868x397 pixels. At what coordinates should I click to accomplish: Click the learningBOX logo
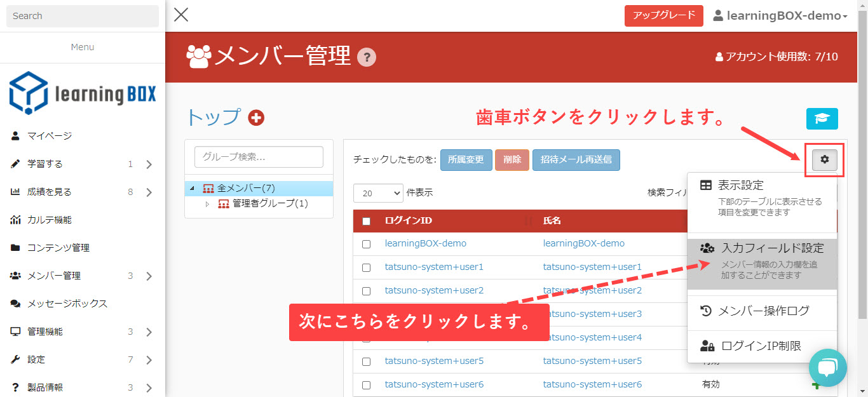click(83, 93)
